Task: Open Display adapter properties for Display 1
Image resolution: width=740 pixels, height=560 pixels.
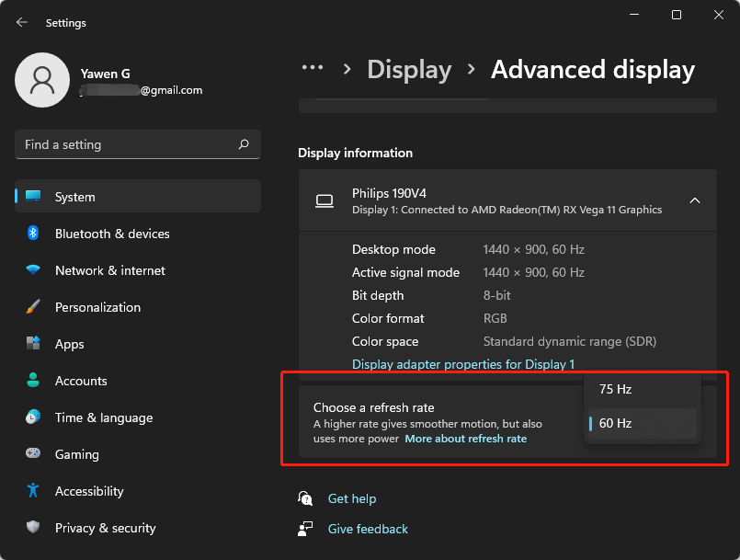Action: [463, 364]
